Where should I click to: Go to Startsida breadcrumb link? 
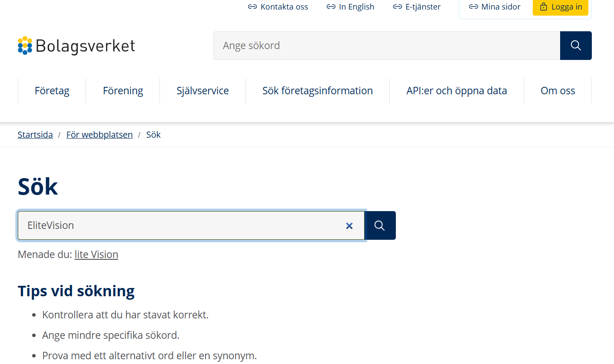point(35,135)
